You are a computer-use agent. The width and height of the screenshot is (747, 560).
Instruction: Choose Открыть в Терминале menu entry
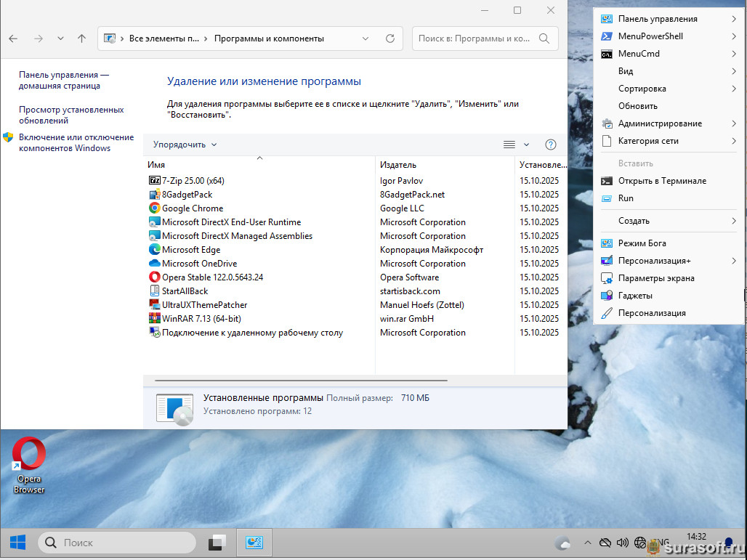tap(661, 181)
